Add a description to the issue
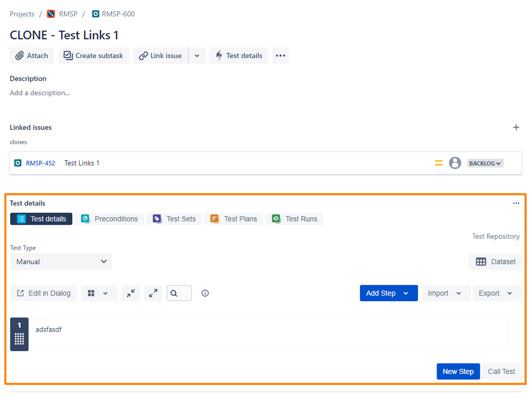This screenshot has width=532, height=398. [40, 93]
